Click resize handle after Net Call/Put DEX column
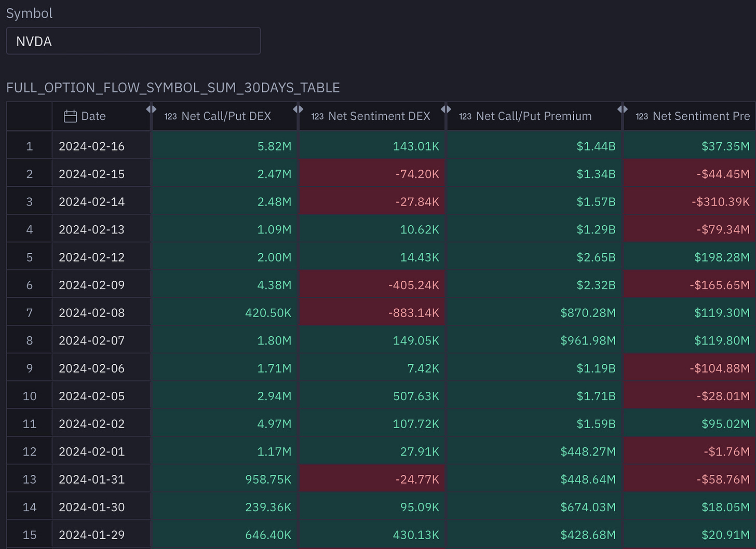The image size is (756, 549). tap(298, 109)
